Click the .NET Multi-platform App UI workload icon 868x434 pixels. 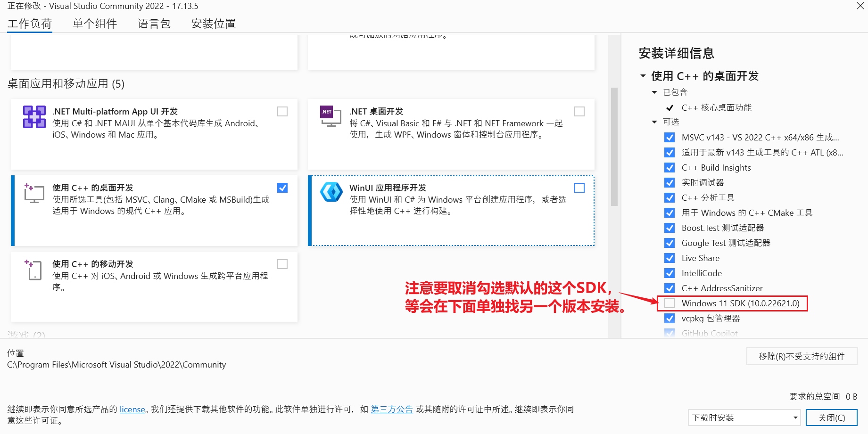coord(34,117)
